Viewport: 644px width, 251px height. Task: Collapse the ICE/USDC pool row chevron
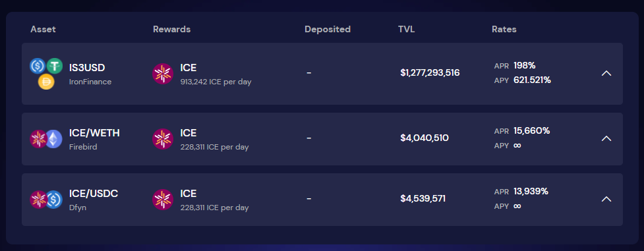(x=606, y=199)
